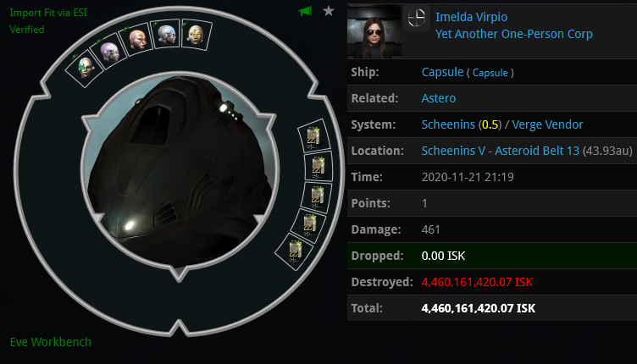Click the middle hardwiring implant icon on right
Image resolution: width=637 pixels, height=364 pixels.
click(x=317, y=196)
